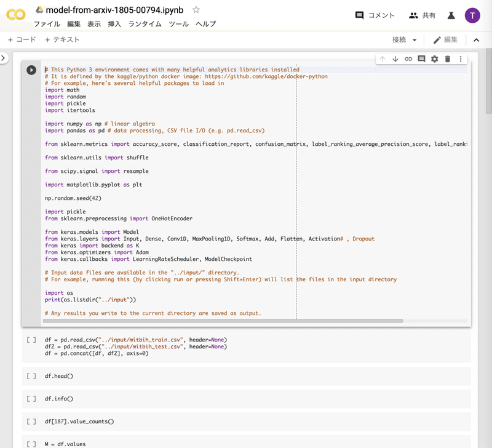
Task: Open the 編集 menu in the menu bar
Action: (74, 24)
